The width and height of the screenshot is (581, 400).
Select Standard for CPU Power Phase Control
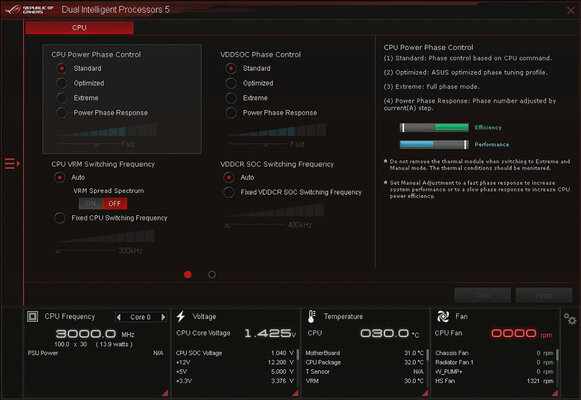click(62, 69)
